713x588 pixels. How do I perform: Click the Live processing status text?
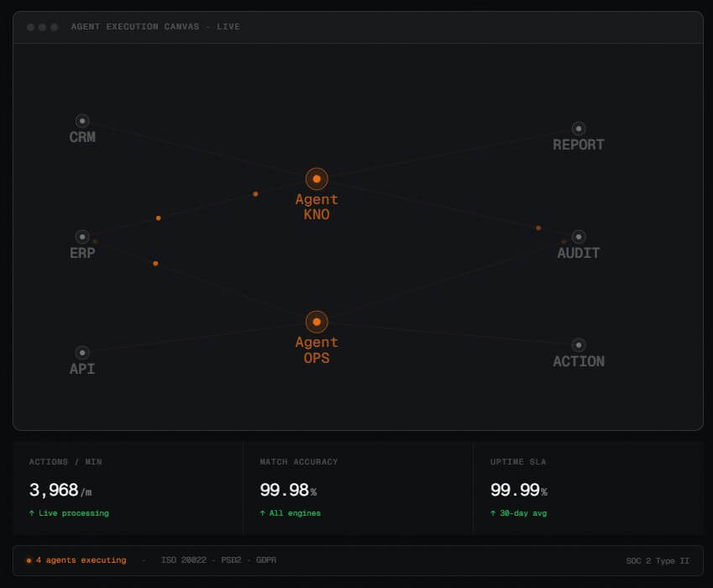[74, 513]
